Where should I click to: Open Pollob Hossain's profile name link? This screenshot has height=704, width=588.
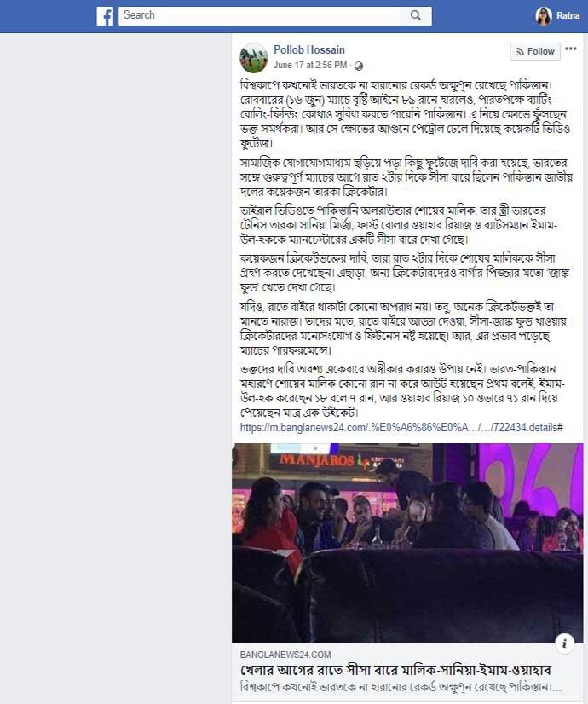(309, 49)
